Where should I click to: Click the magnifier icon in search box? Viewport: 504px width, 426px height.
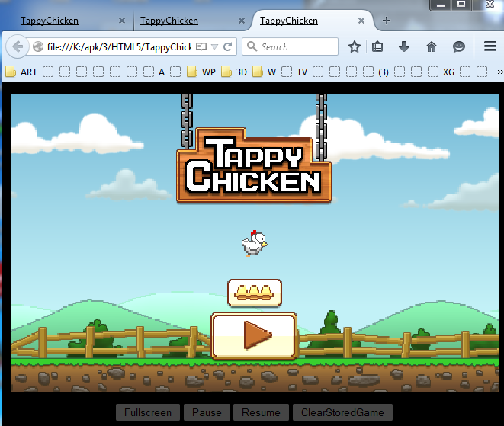(252, 46)
